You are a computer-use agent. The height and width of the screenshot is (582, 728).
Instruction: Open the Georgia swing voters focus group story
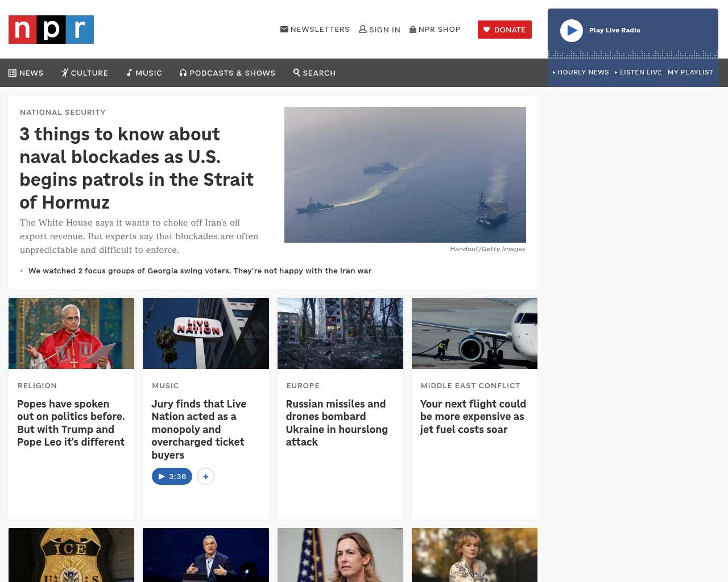[200, 271]
